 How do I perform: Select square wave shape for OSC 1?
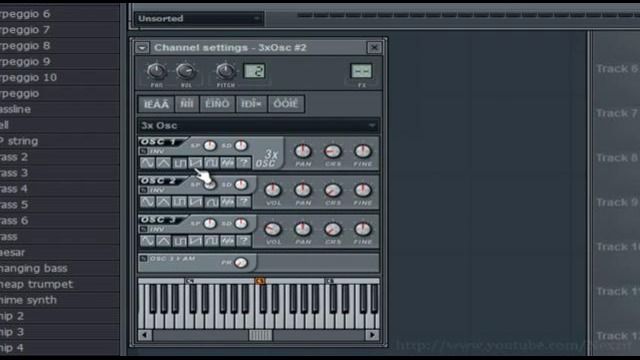point(179,163)
